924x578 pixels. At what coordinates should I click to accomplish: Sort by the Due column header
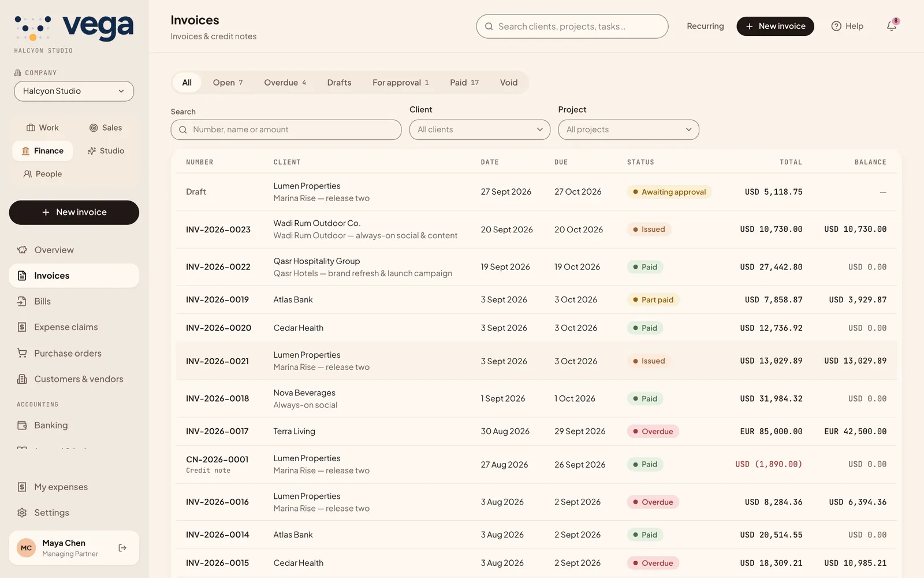[x=561, y=162]
